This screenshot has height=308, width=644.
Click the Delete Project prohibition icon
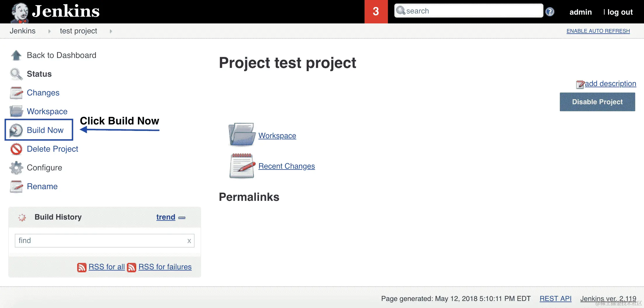16,149
